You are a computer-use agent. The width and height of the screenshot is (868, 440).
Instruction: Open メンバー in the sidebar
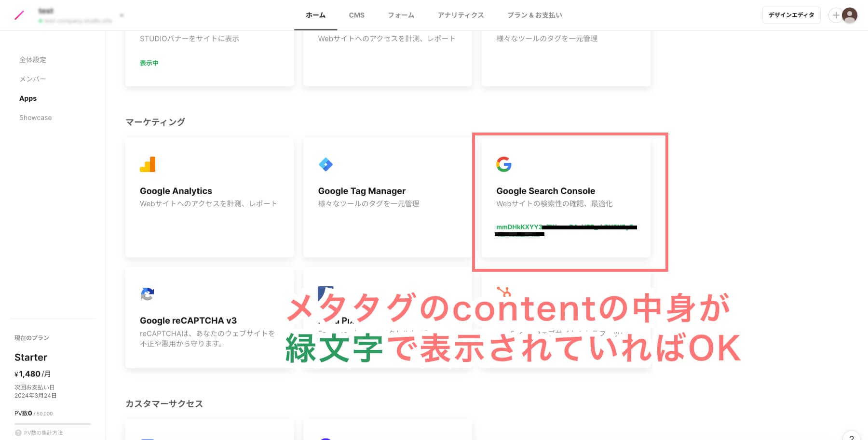click(x=33, y=79)
